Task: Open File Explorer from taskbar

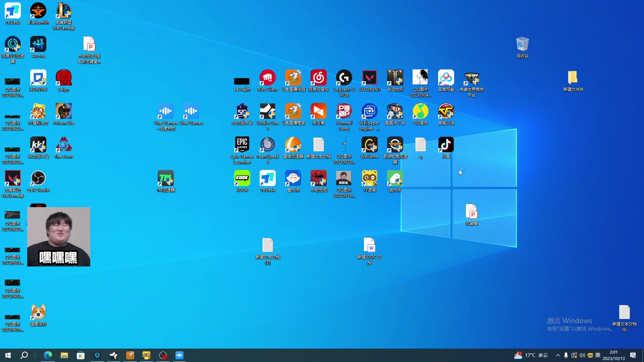Action: pos(64,355)
